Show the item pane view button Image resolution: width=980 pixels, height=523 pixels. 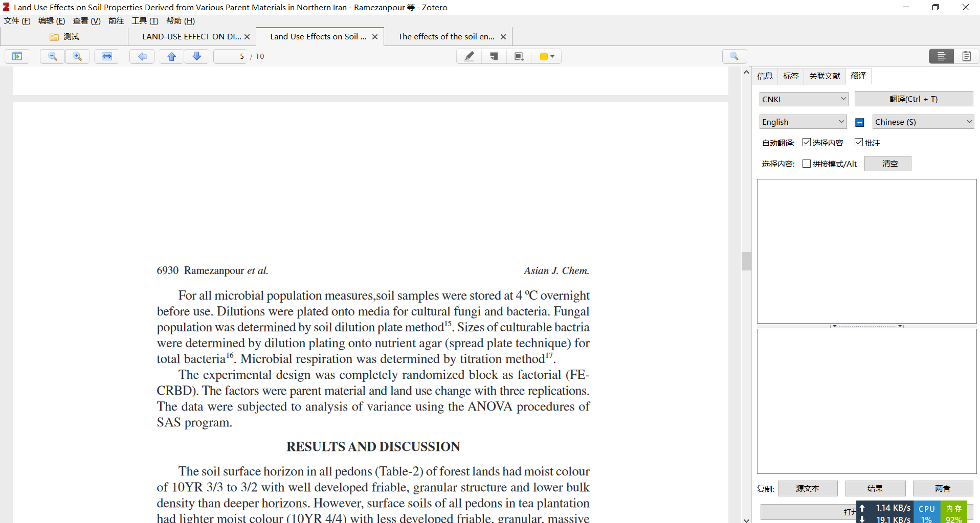pos(942,56)
